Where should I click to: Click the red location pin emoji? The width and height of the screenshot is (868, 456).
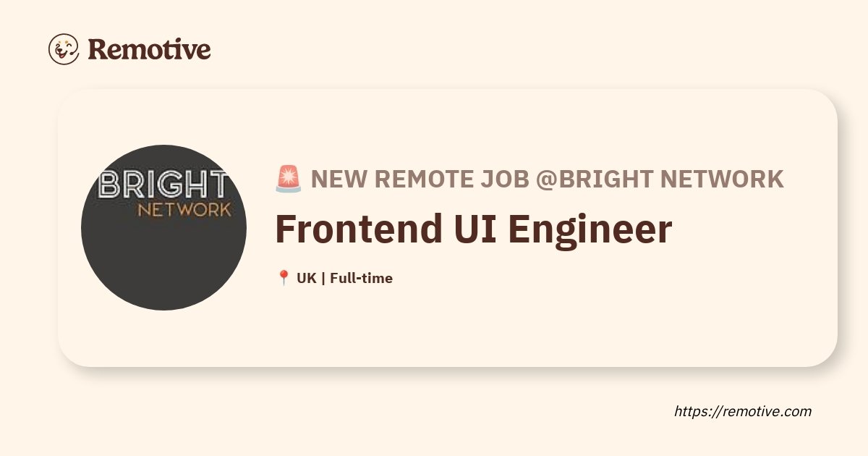click(x=284, y=278)
